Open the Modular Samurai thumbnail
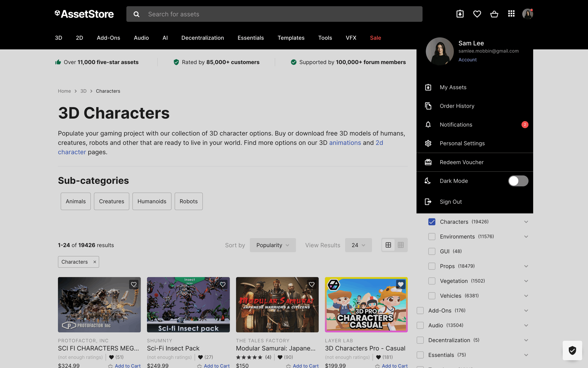 pyautogui.click(x=277, y=305)
